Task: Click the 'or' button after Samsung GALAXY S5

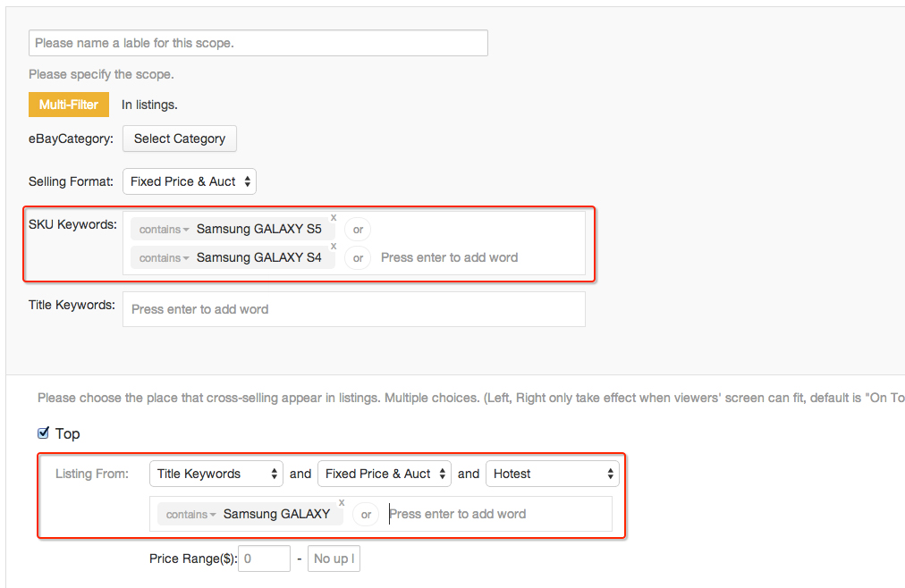Action: pos(358,230)
